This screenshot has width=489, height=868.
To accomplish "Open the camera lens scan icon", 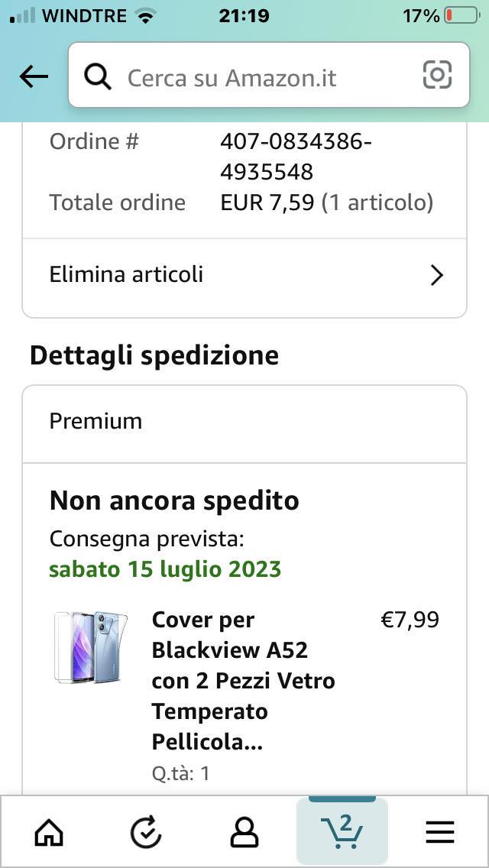I will (437, 75).
